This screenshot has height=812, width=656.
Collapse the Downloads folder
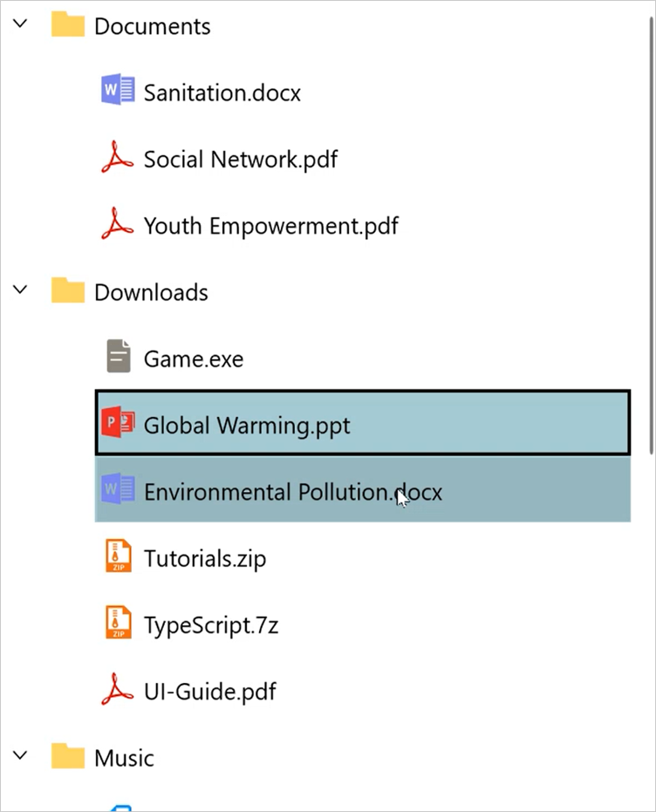19,291
